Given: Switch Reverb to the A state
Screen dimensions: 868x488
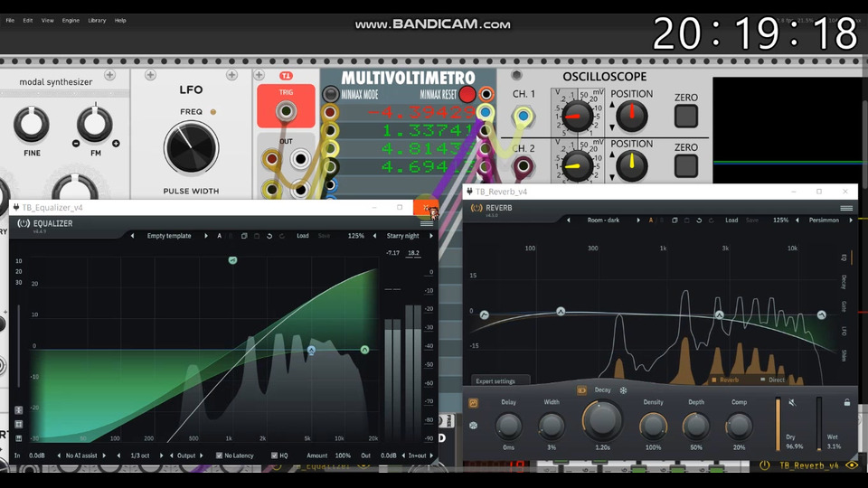Looking at the screenshot, I should click(x=650, y=221).
